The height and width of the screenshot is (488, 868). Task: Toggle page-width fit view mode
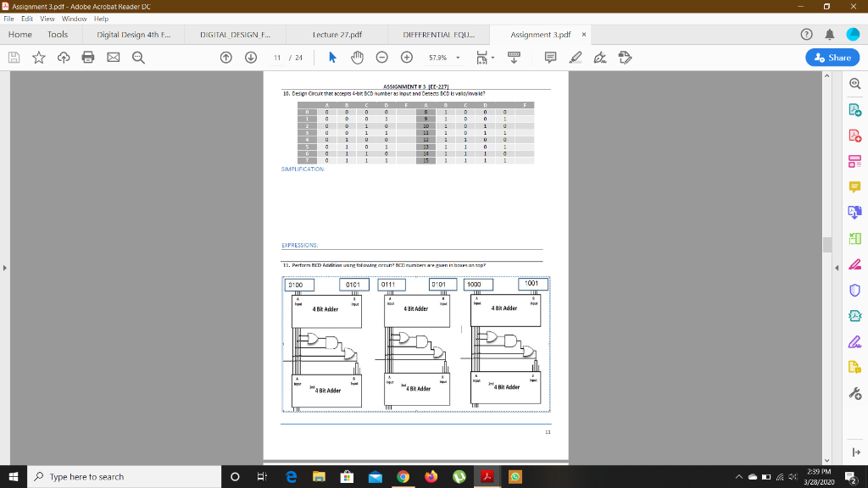tap(482, 58)
